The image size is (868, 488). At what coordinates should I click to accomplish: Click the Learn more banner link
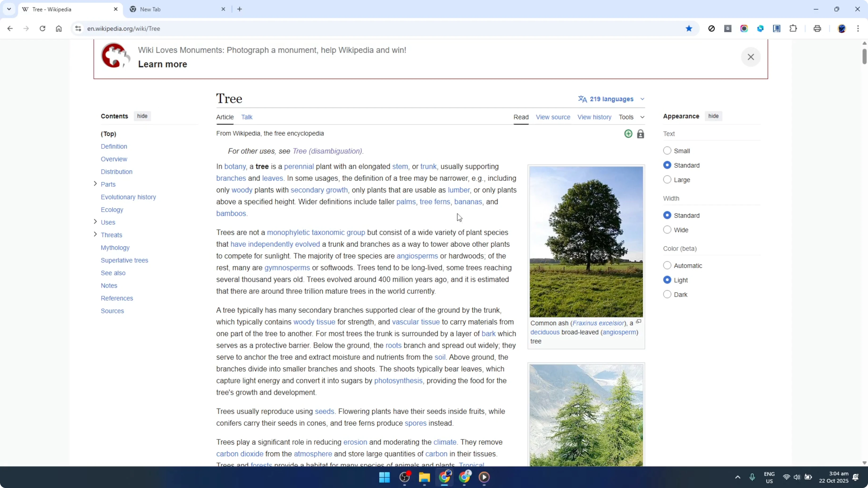pos(163,64)
